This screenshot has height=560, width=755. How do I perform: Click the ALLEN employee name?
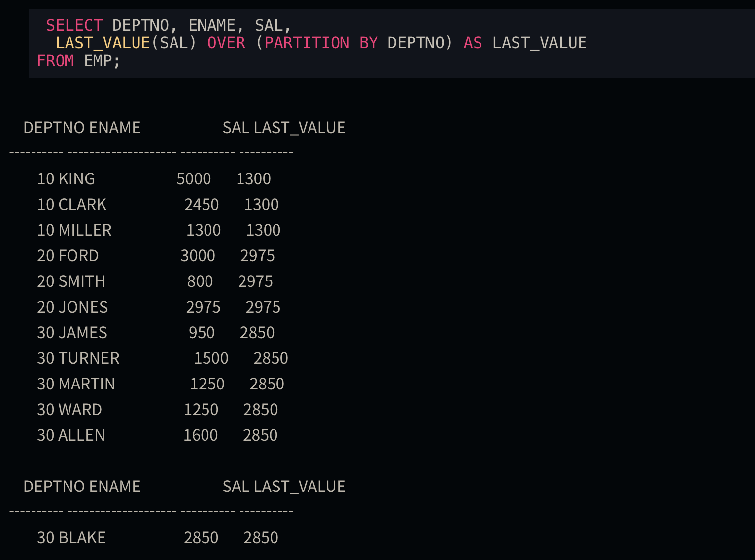81,435
